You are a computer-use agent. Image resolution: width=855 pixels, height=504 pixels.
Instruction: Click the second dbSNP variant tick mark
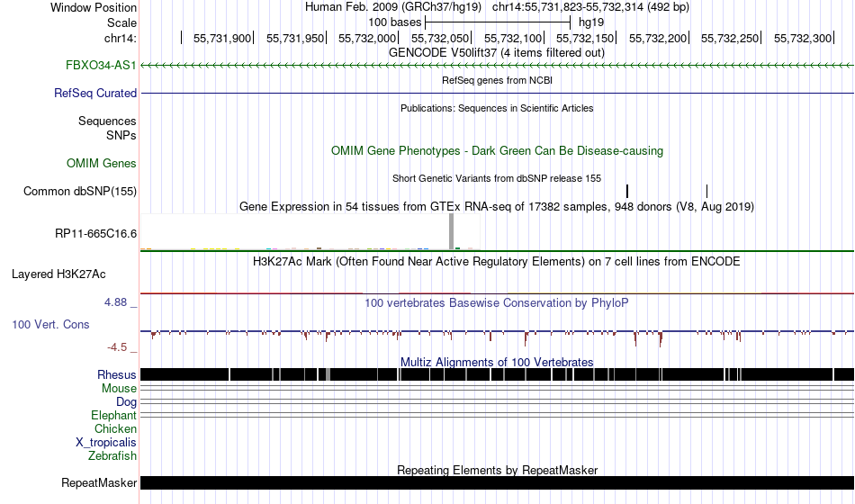pos(706,191)
